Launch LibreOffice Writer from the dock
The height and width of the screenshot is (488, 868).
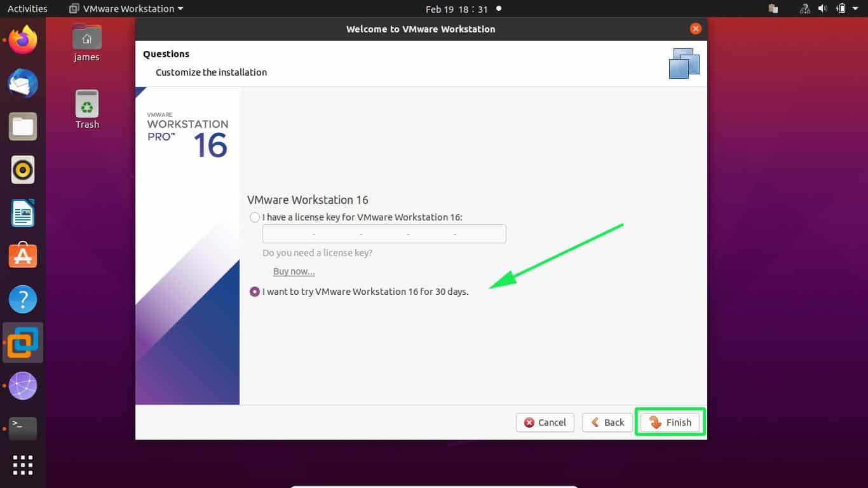pyautogui.click(x=23, y=213)
